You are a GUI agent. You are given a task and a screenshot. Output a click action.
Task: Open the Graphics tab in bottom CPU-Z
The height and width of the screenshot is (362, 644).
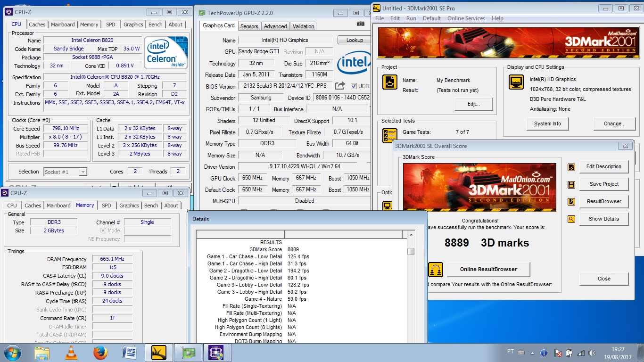click(x=129, y=206)
